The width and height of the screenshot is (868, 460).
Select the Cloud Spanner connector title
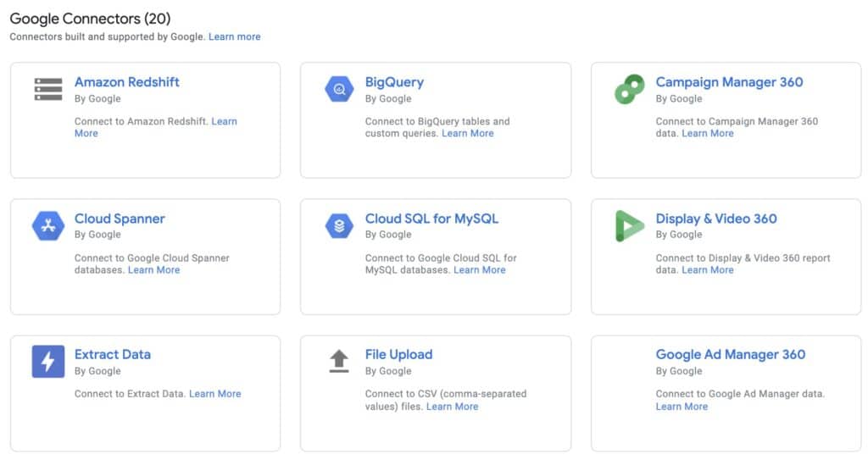point(120,219)
